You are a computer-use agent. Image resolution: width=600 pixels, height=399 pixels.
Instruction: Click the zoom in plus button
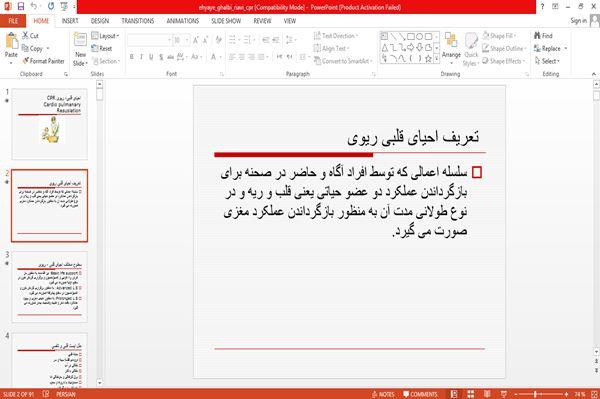pyautogui.click(x=566, y=394)
